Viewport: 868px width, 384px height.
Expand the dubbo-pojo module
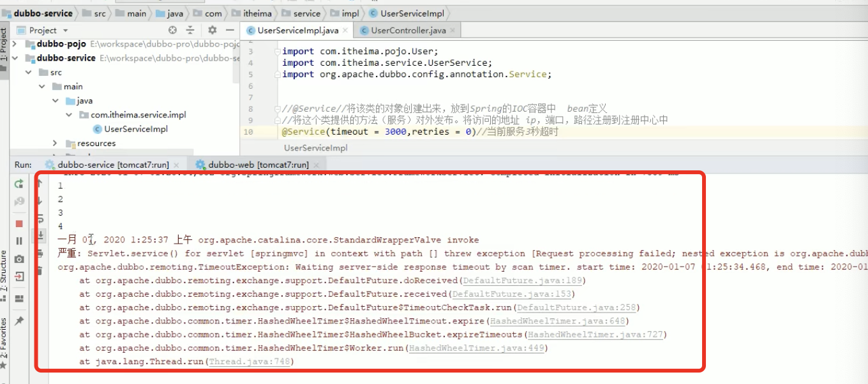pos(14,44)
